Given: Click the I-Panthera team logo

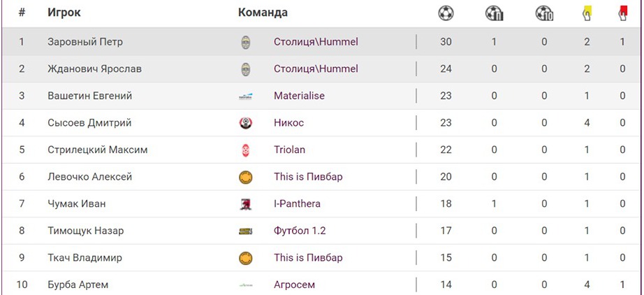Looking at the screenshot, I should point(245,204).
